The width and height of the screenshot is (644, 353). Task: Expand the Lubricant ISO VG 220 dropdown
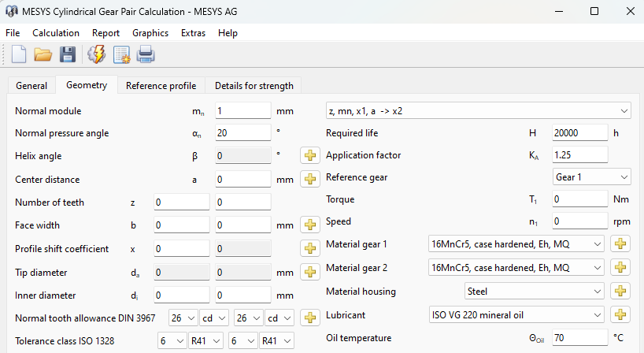[516, 315]
